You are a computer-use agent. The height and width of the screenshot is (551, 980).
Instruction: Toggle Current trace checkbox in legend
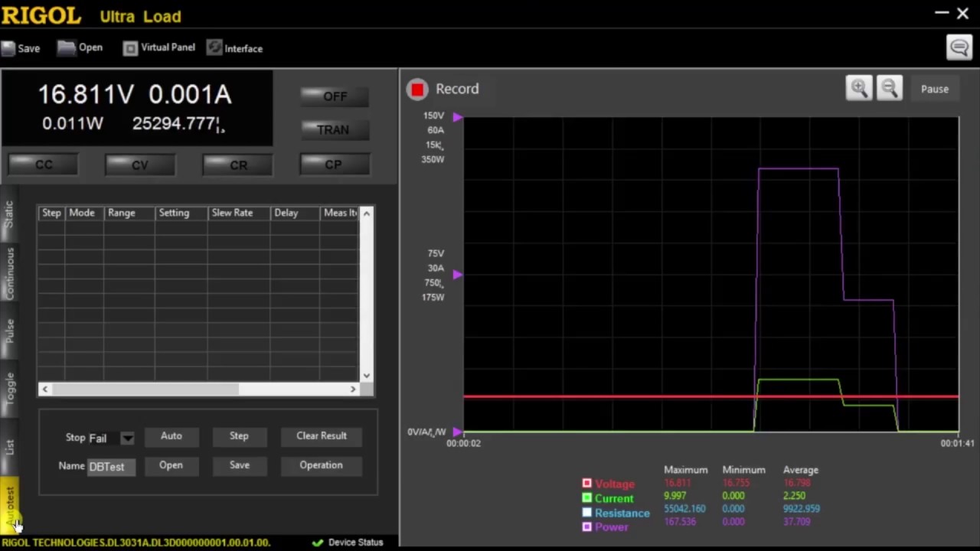(x=587, y=498)
